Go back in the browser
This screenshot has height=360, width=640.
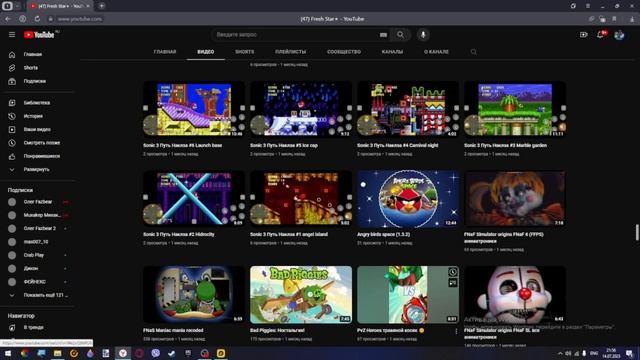pos(8,19)
